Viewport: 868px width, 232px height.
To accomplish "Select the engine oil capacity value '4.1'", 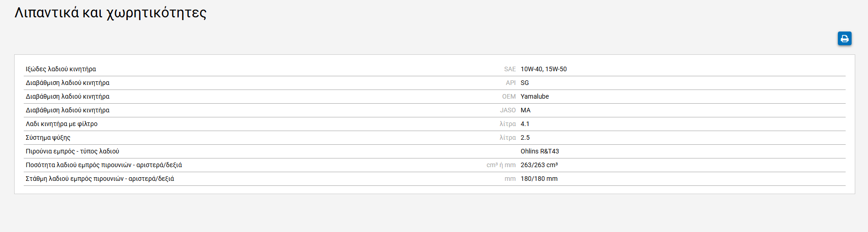I will pos(525,124).
